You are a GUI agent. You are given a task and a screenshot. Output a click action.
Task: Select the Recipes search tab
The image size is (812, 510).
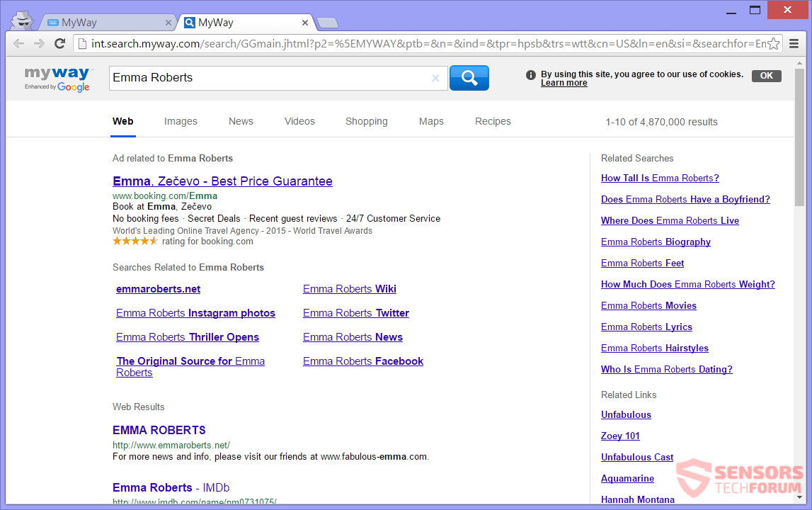[493, 121]
